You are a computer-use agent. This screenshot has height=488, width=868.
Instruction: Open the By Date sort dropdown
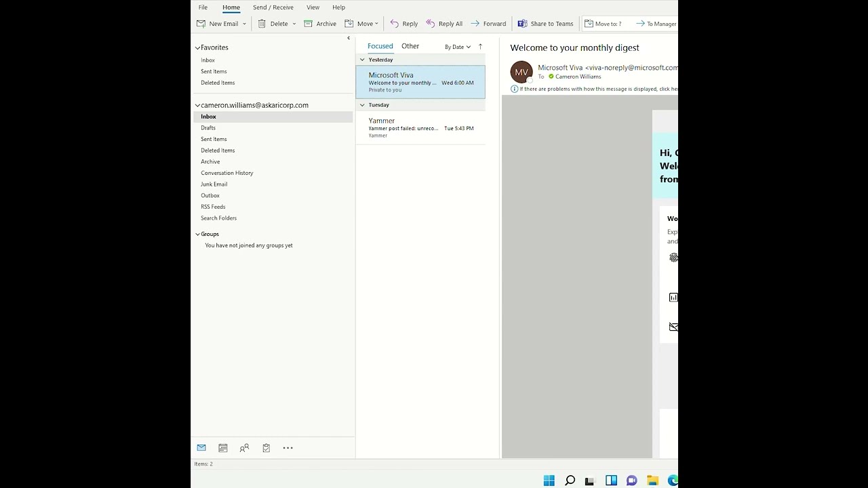pyautogui.click(x=458, y=47)
